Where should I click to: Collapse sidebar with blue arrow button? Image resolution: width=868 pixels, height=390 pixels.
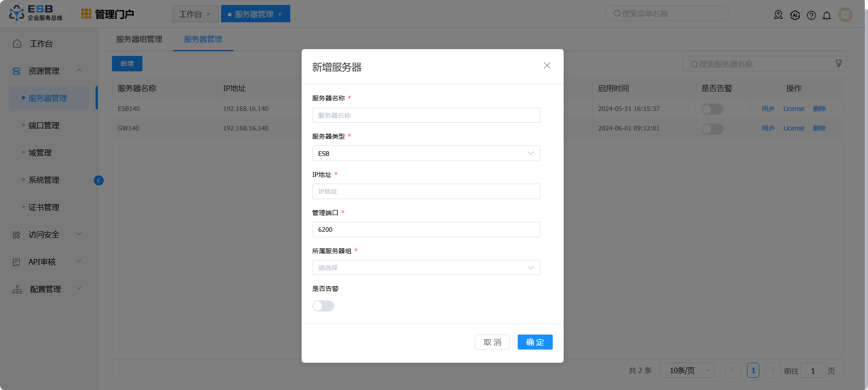click(99, 180)
